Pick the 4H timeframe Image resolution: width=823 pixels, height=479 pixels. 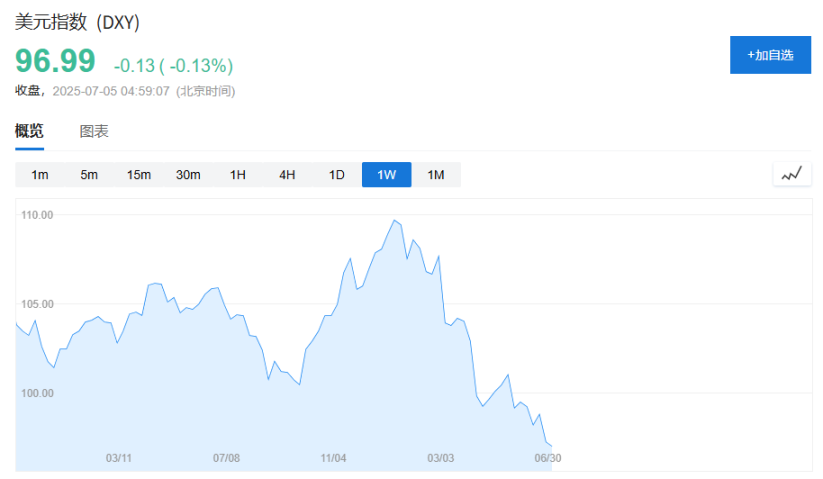coord(287,175)
